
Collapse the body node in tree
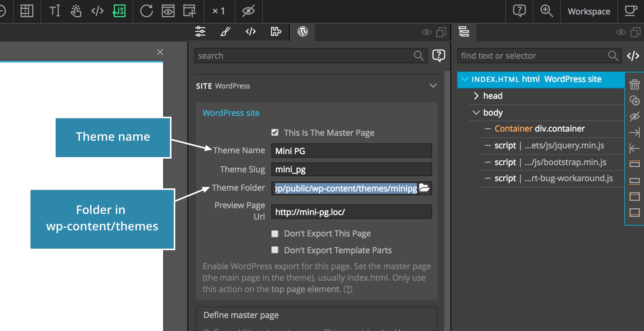click(476, 112)
